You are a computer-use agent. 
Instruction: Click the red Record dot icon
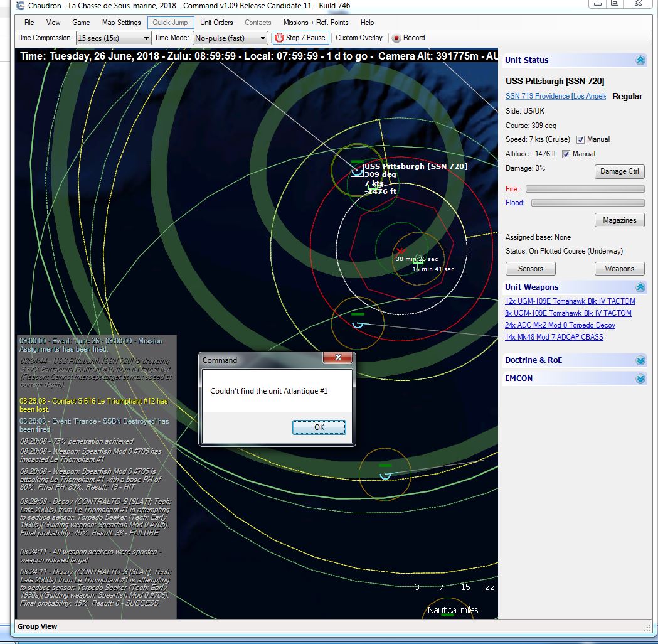click(x=396, y=38)
